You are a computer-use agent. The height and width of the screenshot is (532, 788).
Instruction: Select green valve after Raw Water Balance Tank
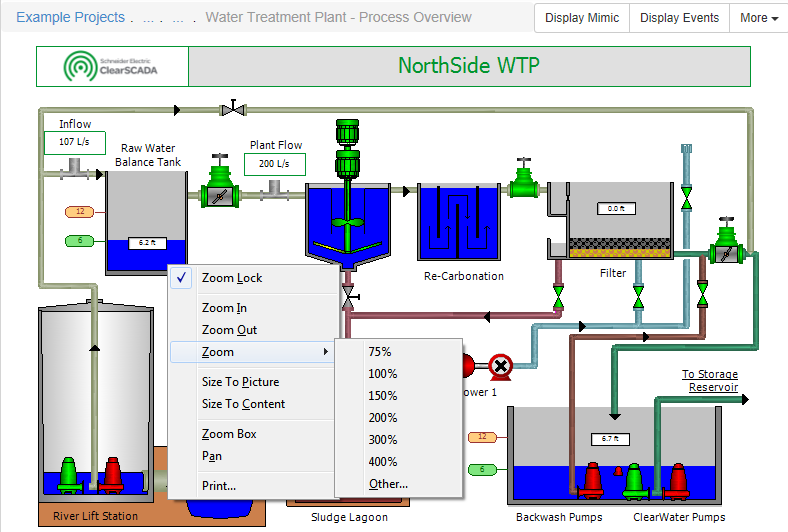click(x=220, y=188)
